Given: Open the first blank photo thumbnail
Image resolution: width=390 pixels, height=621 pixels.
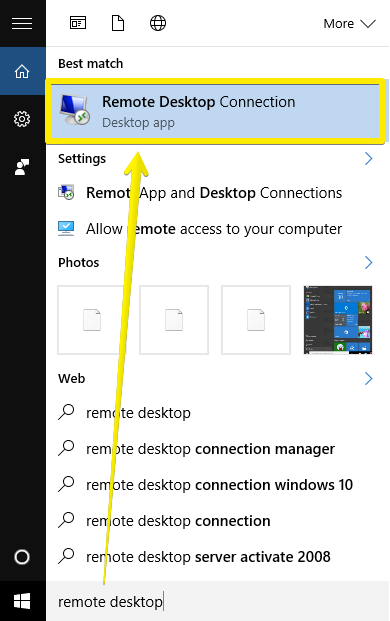Looking at the screenshot, I should coord(92,320).
